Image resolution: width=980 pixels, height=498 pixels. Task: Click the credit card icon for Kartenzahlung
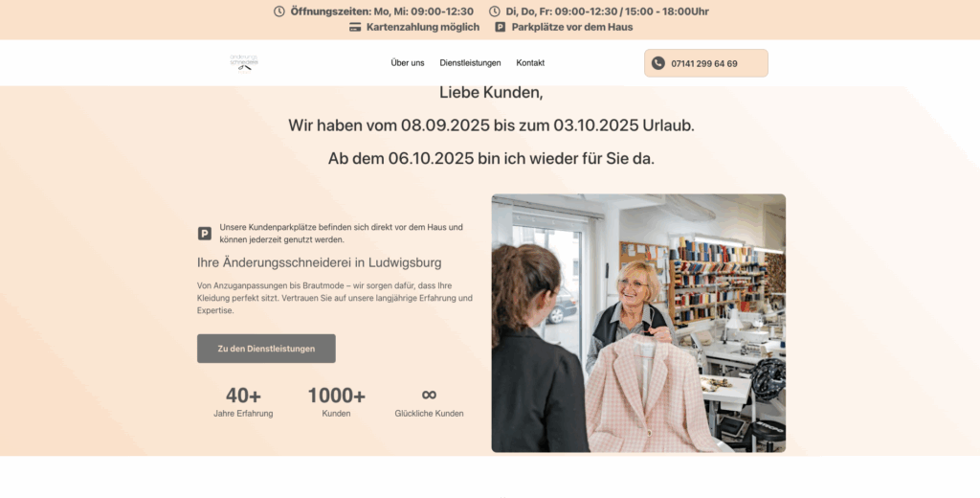coord(355,27)
